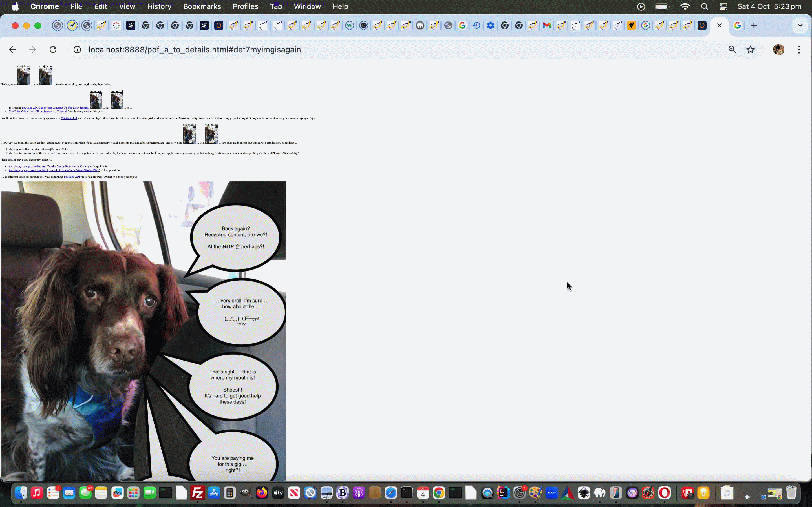Click the browser reload page icon
The height and width of the screenshot is (507, 812).
53,50
